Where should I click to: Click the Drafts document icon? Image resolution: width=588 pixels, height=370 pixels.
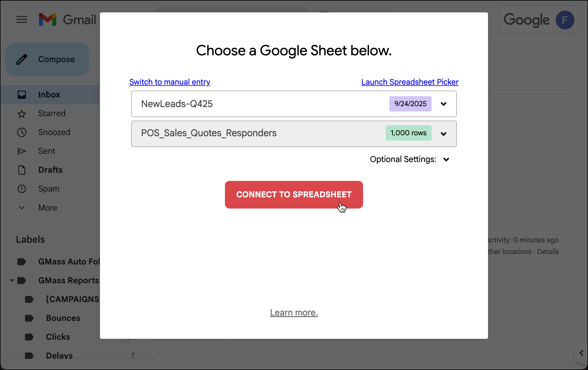click(x=22, y=170)
